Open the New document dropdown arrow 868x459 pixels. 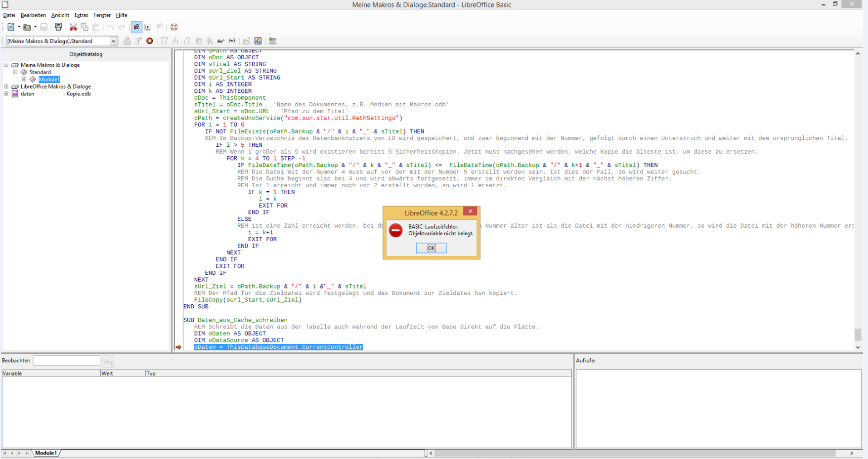[x=19, y=27]
